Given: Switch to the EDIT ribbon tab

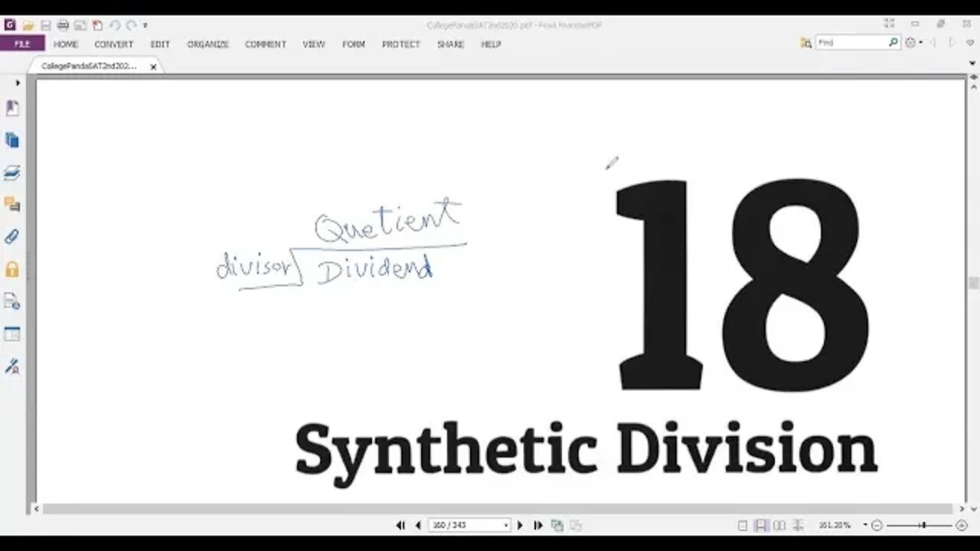Looking at the screenshot, I should click(160, 44).
